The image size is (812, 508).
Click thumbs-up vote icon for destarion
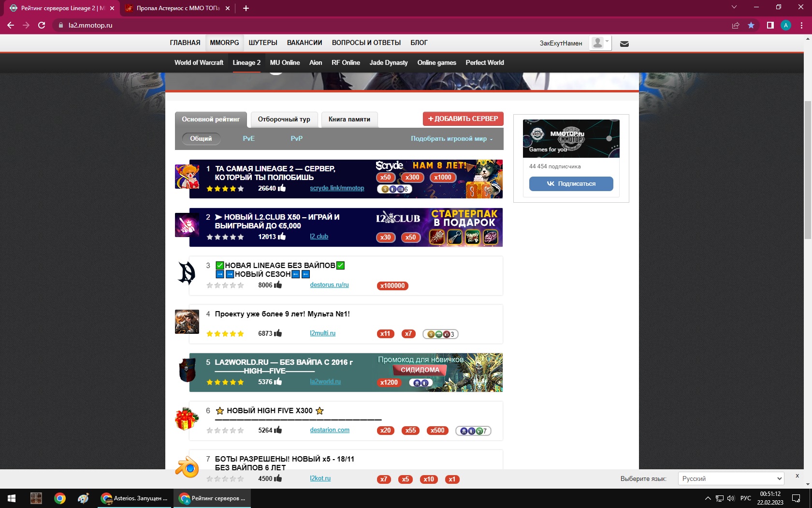(278, 430)
